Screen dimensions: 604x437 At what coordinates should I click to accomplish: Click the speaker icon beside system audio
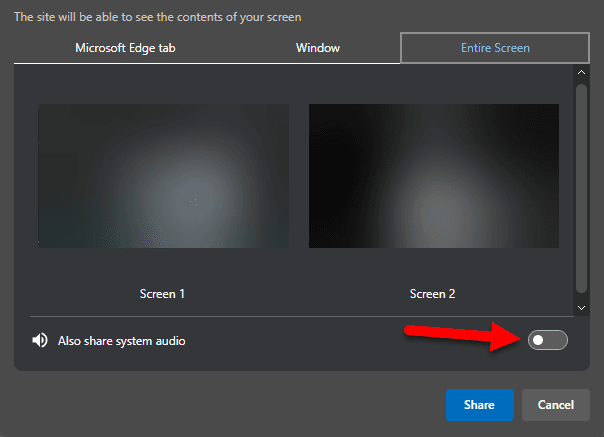40,341
